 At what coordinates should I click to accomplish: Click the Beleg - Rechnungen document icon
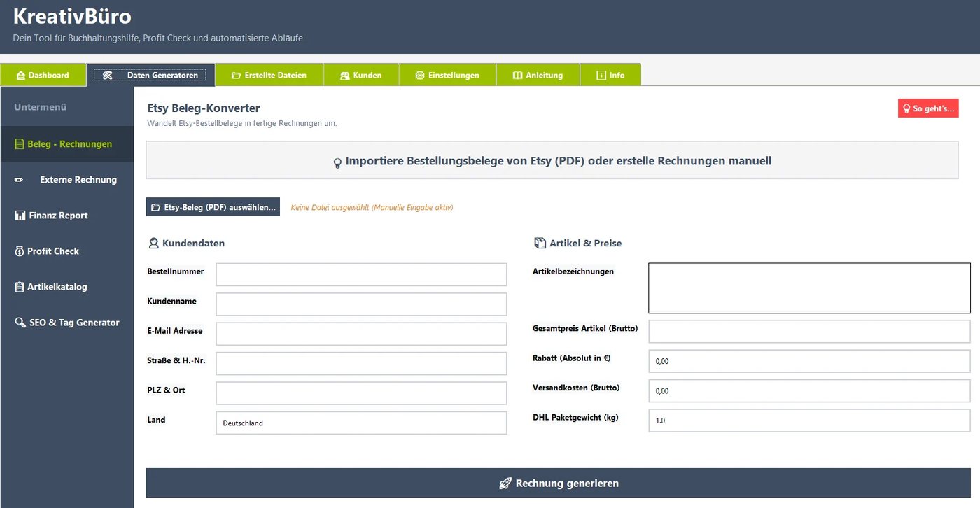(x=20, y=144)
